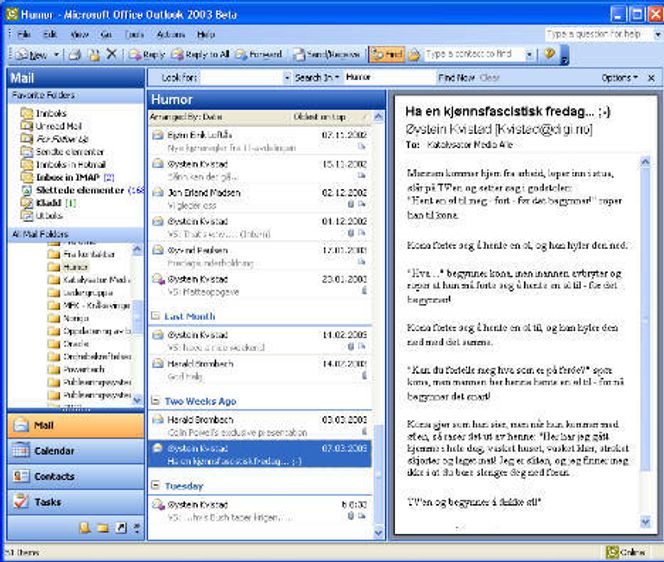
Task: Open the contact find dropdown arrow
Action: (x=529, y=55)
